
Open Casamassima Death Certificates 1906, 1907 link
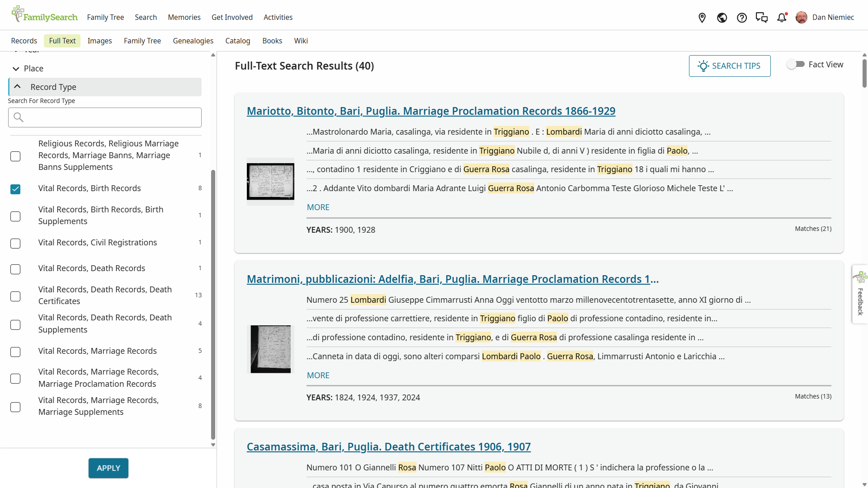388,447
